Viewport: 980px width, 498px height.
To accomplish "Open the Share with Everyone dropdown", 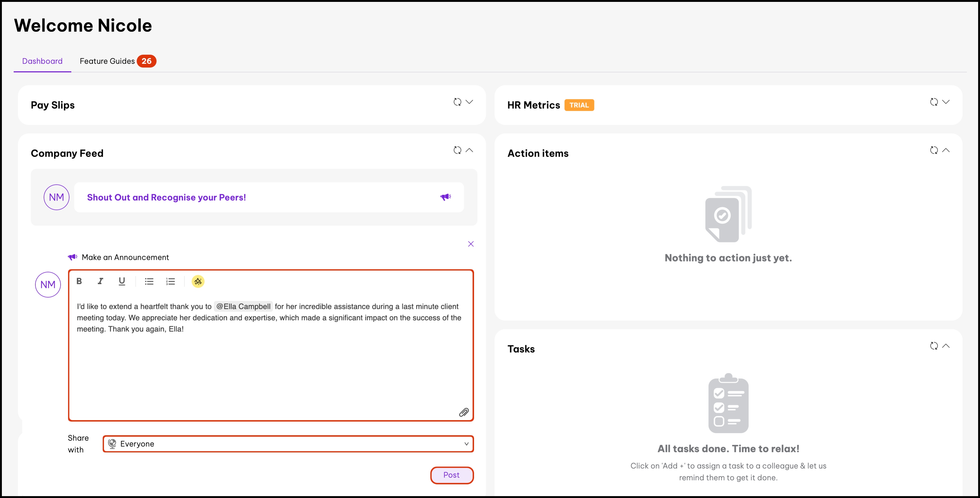I will [x=288, y=444].
